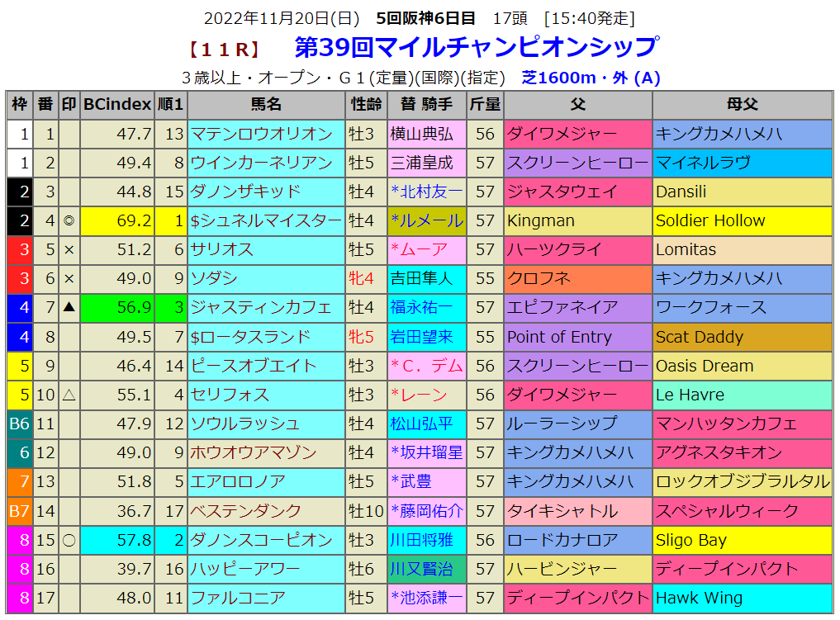The image size is (840, 620).
Task: Click the green 56.9 BCindex cell
Action: [x=117, y=308]
